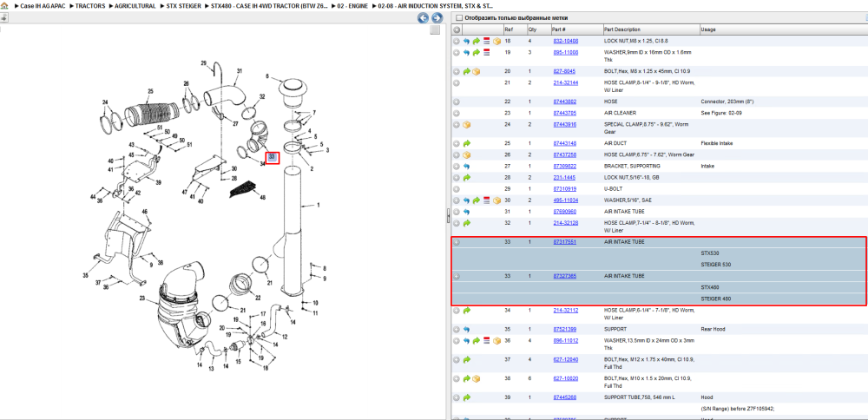Click blue arrow icon in row 31

click(466, 212)
